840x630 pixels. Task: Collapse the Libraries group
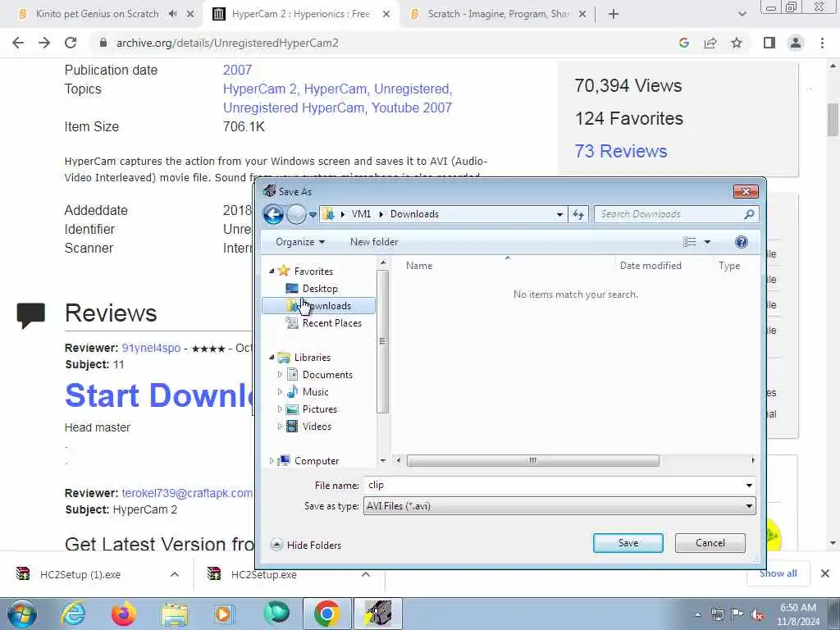coord(272,358)
